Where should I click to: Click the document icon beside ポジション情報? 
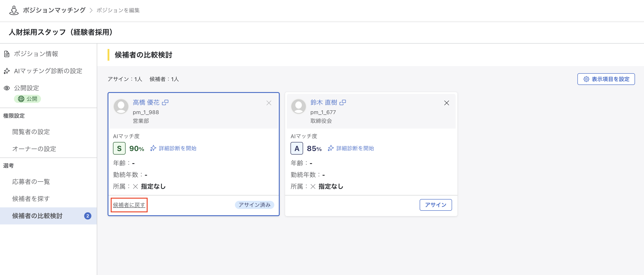[7, 54]
